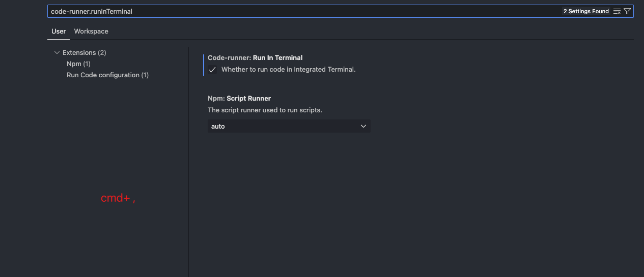Select Npm (1) in the settings tree
The height and width of the screenshot is (277, 644).
click(78, 64)
